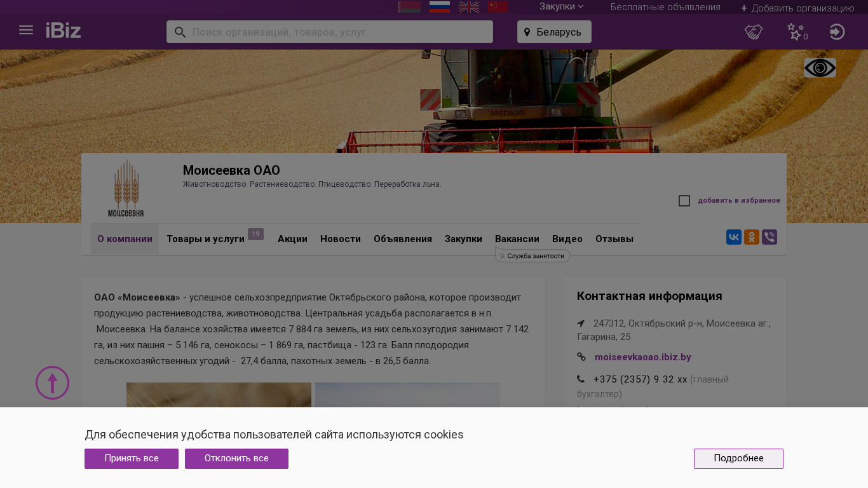Image resolution: width=868 pixels, height=488 pixels.
Task: Click the left wheat photo thumbnail
Action: click(219, 395)
